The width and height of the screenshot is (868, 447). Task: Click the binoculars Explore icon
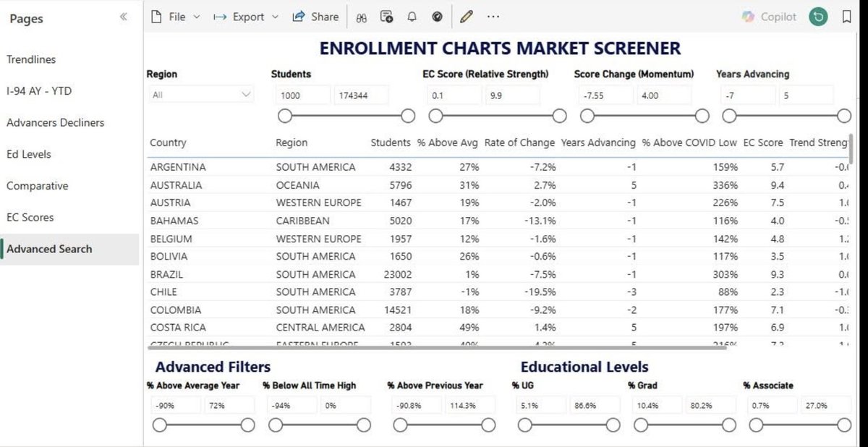362,17
